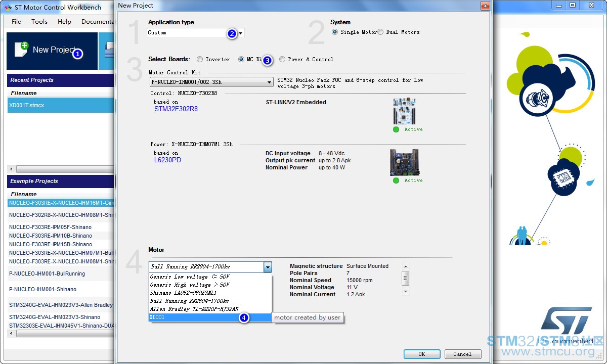Select example P-NUCLEO-IHM001-Shinano project
This screenshot has height=364, width=607.
click(x=61, y=289)
